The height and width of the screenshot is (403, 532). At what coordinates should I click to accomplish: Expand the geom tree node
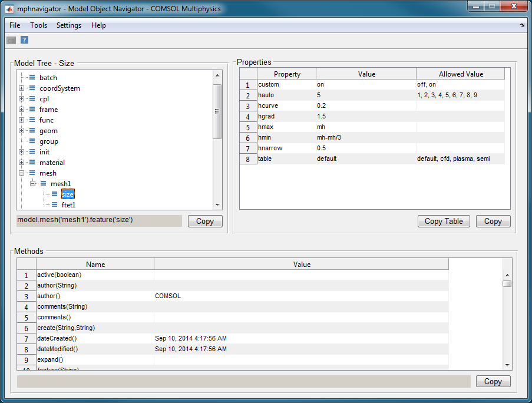[22, 131]
